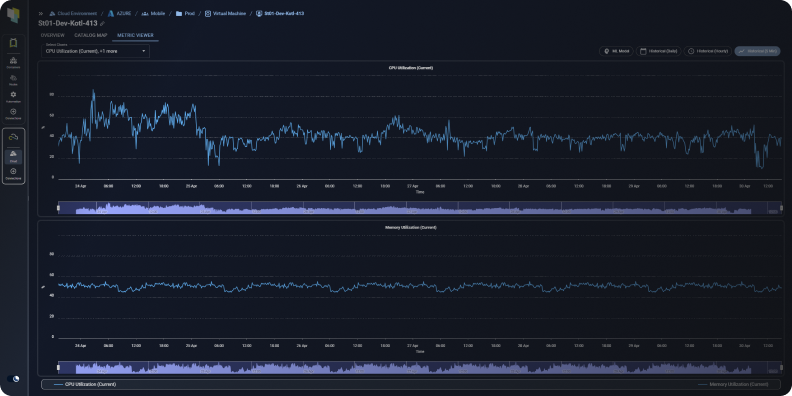Switch to the Overview tab
The height and width of the screenshot is (396, 792).
coord(53,35)
